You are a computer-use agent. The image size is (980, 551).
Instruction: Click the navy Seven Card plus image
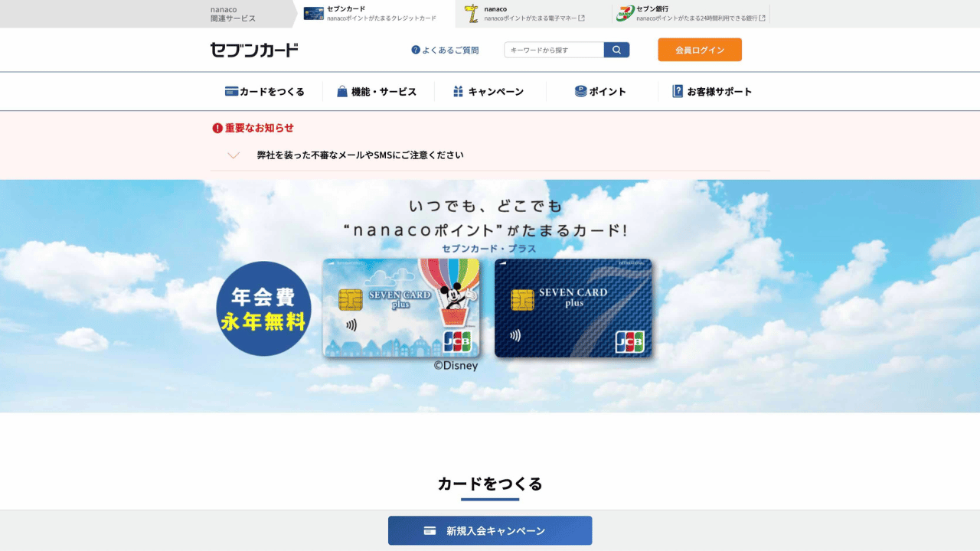pyautogui.click(x=573, y=308)
